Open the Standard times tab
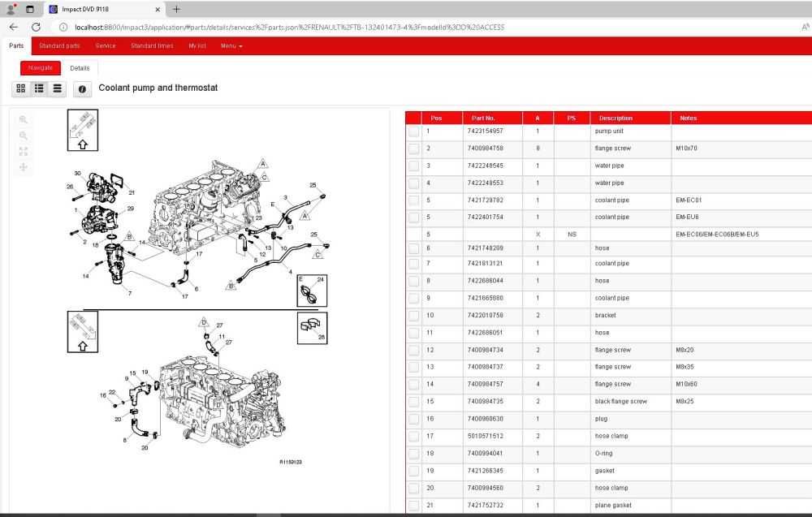Viewport: 812px width, 517px height. (x=153, y=46)
